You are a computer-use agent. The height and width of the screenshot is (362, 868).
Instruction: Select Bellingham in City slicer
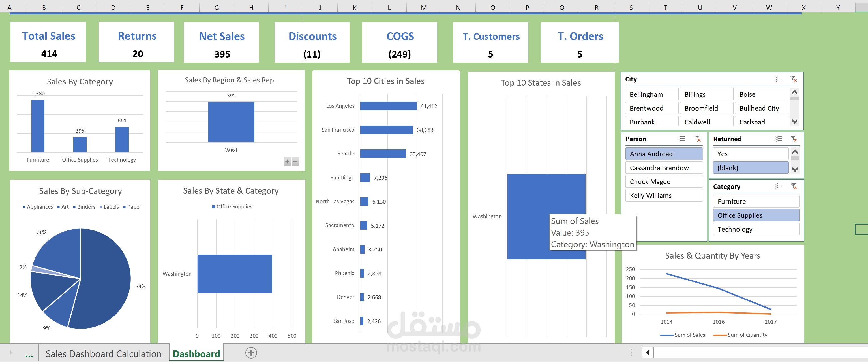[x=651, y=94]
